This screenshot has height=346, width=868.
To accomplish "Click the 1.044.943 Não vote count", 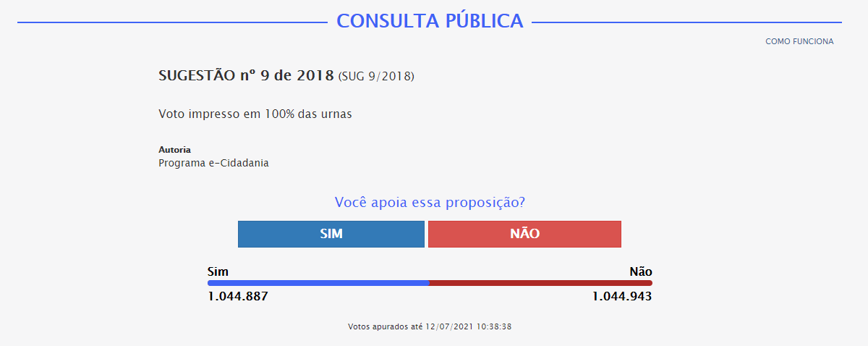I will [622, 297].
